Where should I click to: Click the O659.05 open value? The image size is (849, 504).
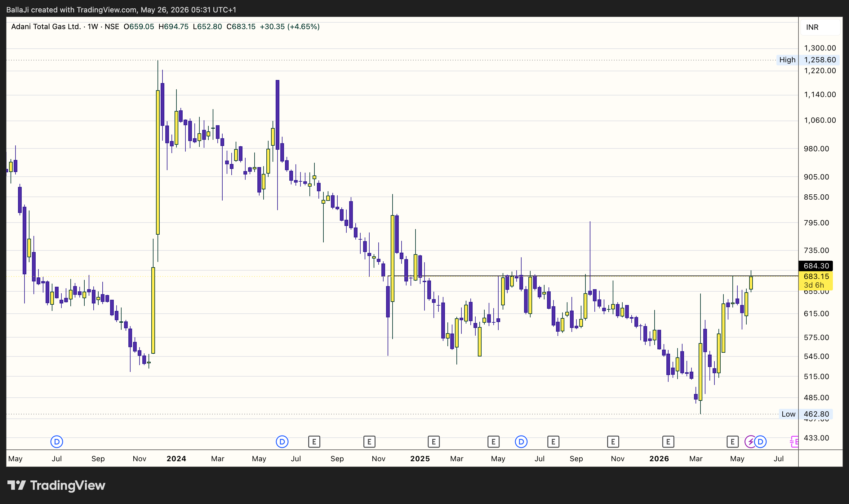tap(139, 26)
